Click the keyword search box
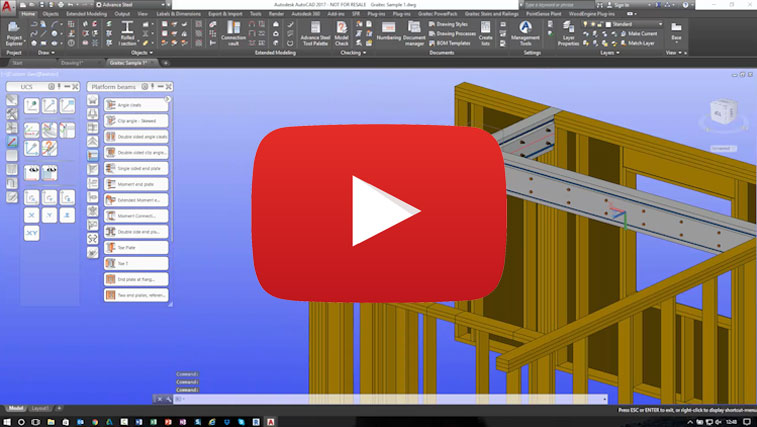 tap(559, 5)
